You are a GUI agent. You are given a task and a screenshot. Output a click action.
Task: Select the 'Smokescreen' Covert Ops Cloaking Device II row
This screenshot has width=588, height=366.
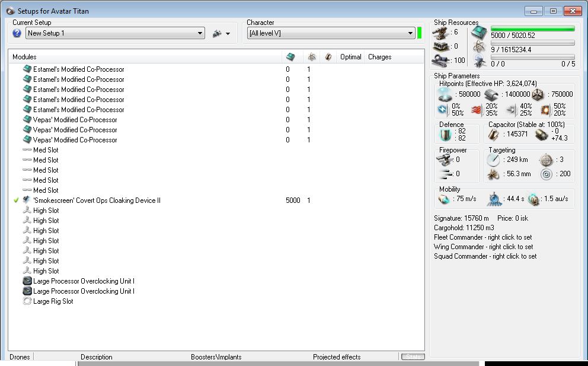coord(216,200)
